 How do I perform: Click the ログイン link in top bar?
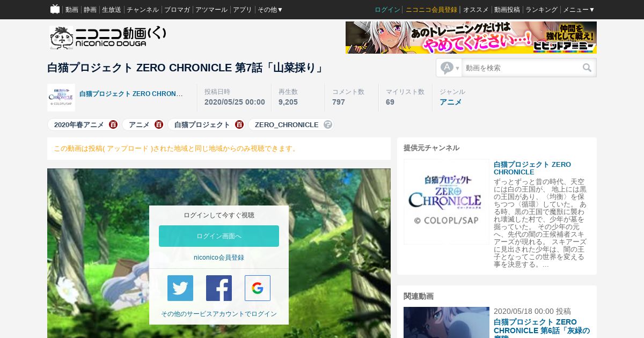pyautogui.click(x=387, y=10)
